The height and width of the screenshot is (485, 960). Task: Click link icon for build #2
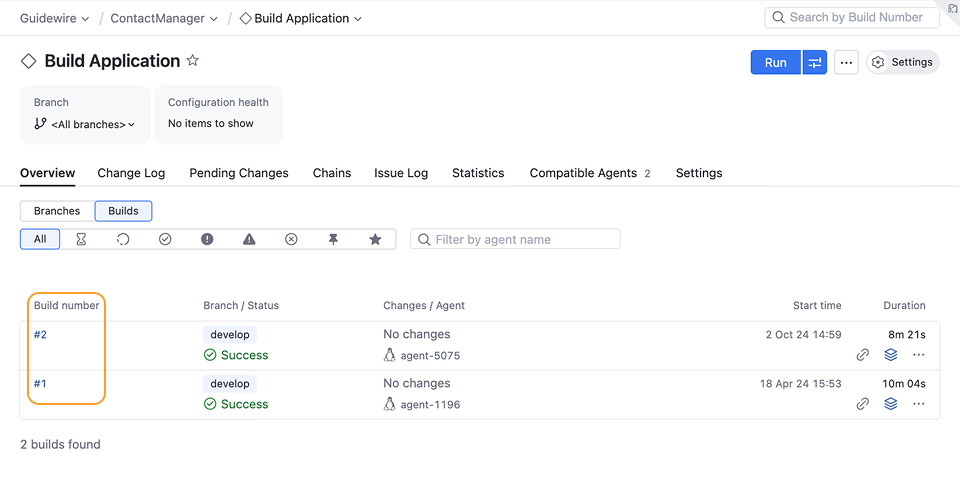point(863,355)
